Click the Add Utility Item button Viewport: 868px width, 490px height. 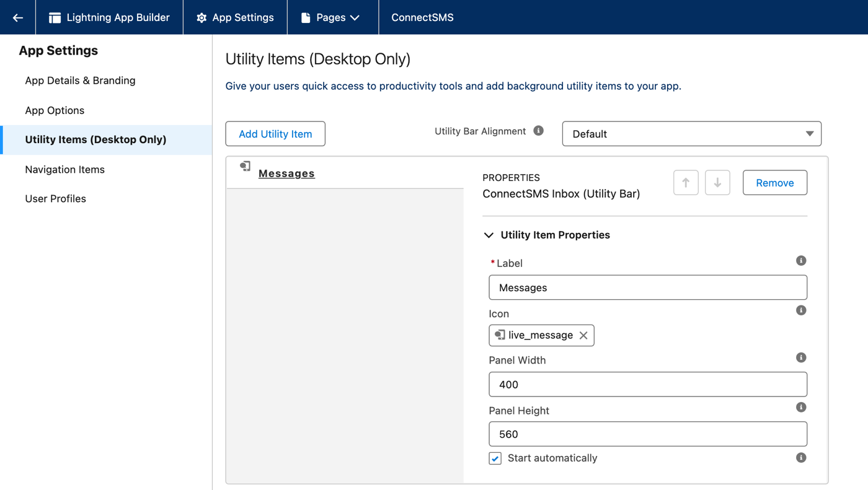coord(275,134)
